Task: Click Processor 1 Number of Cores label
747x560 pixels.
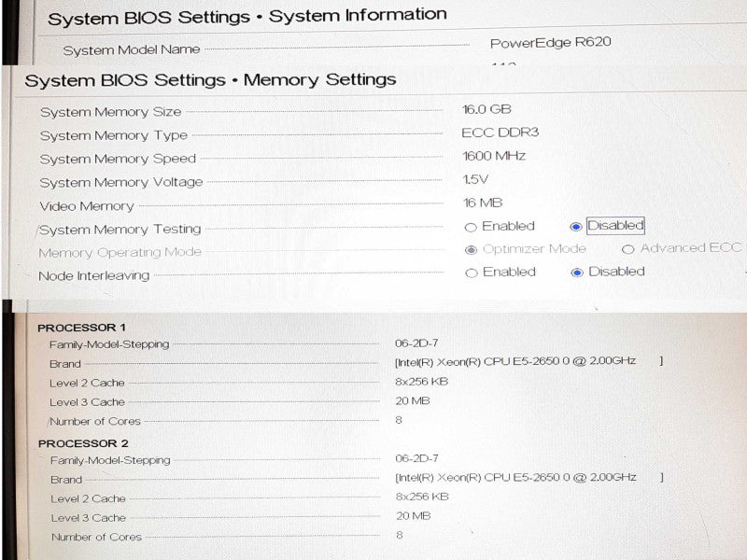Action: click(95, 422)
